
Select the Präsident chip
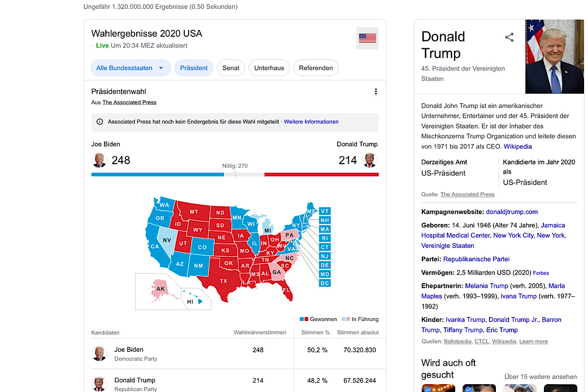click(x=194, y=68)
